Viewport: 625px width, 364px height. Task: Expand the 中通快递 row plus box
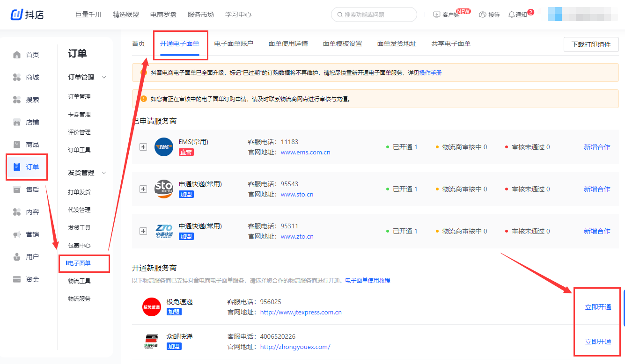[143, 231]
